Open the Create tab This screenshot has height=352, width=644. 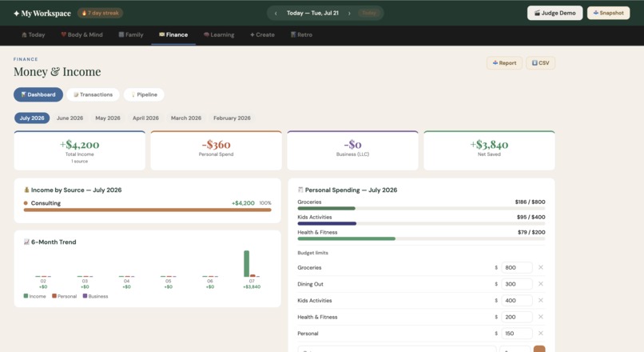click(x=262, y=35)
